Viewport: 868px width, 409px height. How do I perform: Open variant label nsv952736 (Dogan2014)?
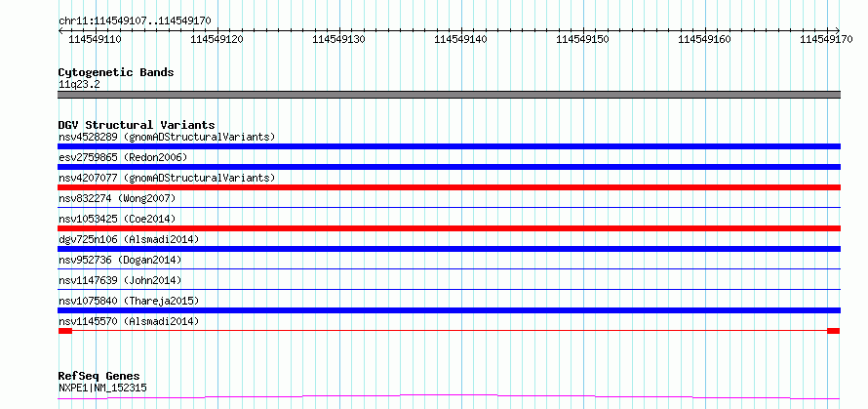point(120,260)
